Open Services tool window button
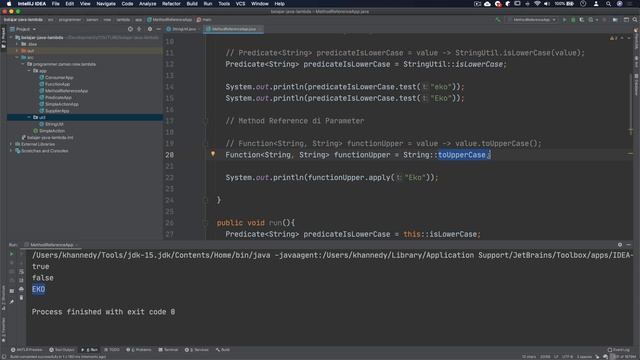640x360 pixels. tap(197, 350)
